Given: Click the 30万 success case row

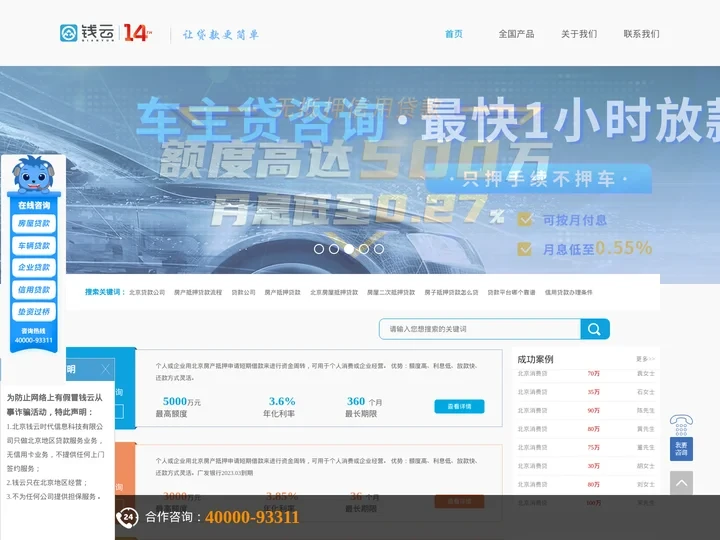Looking at the screenshot, I should pos(586,466).
